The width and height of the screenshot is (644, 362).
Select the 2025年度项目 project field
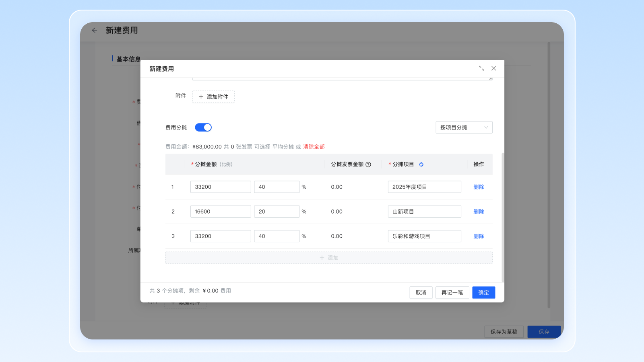point(424,187)
